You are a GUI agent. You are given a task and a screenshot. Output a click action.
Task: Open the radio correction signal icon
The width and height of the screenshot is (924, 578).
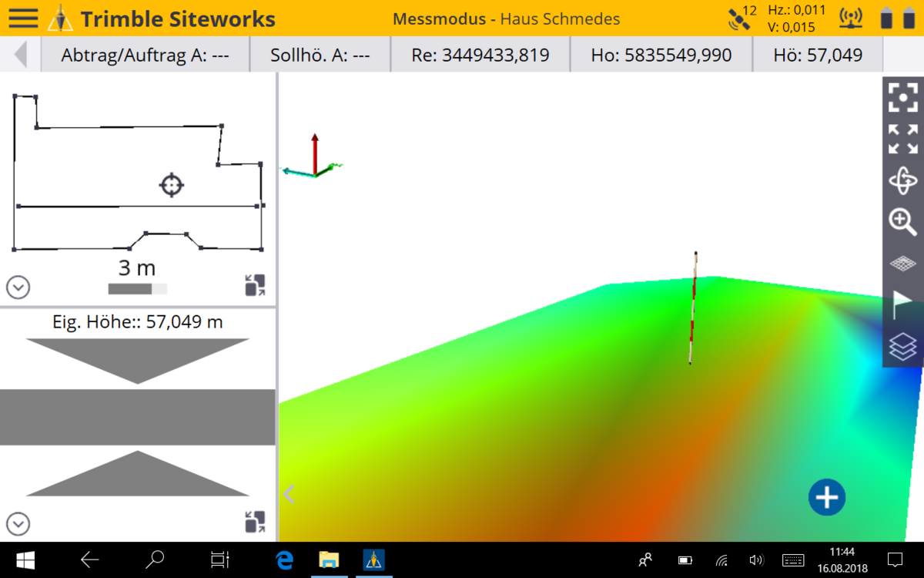click(x=850, y=18)
